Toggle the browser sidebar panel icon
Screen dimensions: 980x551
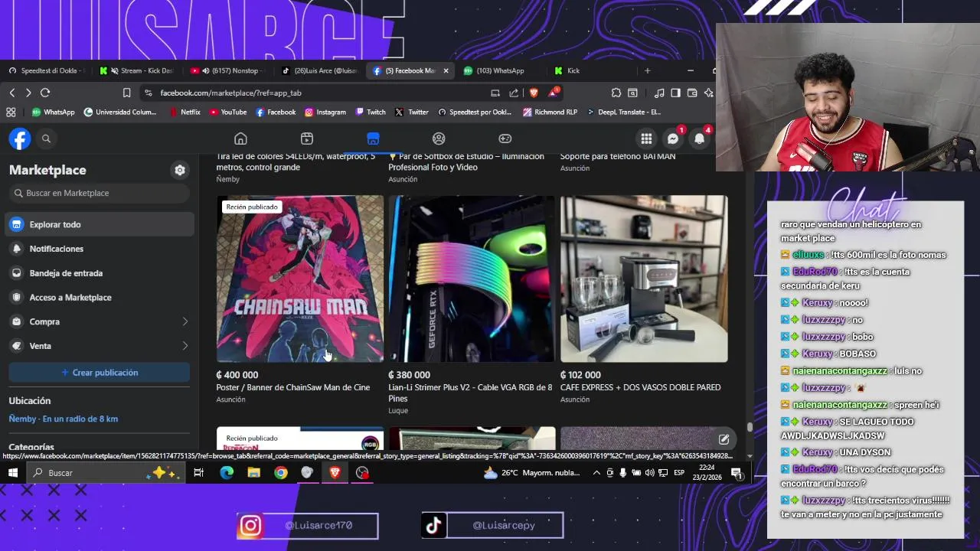675,93
